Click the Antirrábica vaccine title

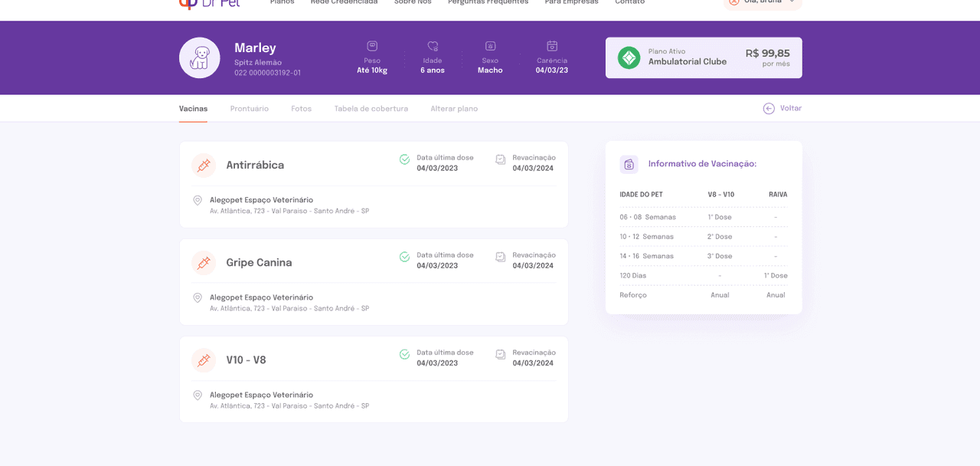click(255, 165)
